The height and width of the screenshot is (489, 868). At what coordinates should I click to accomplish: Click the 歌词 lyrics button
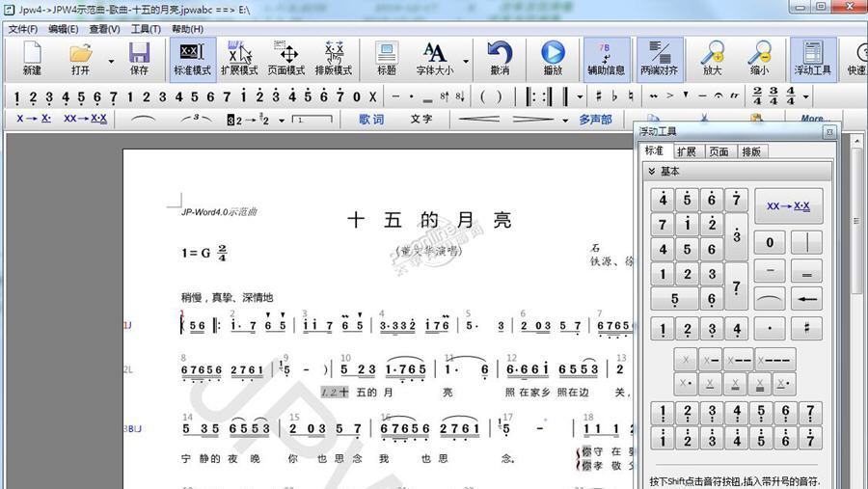371,119
